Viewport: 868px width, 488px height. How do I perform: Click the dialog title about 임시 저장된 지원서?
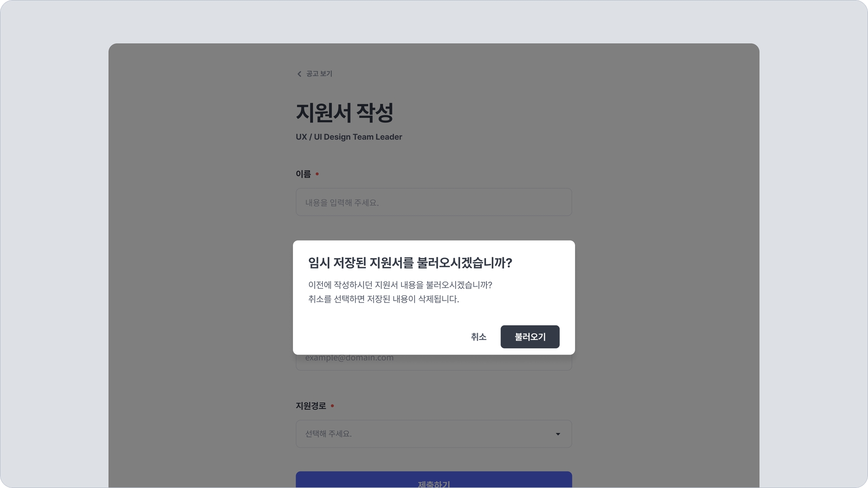click(x=410, y=263)
